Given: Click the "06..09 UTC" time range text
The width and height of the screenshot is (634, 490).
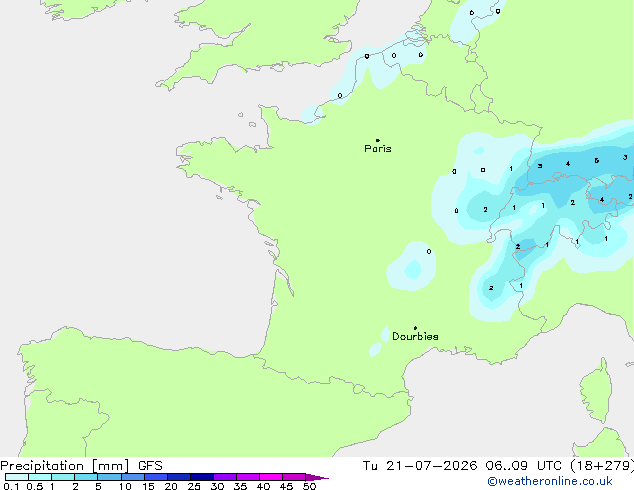Looking at the screenshot, I should 524,466.
